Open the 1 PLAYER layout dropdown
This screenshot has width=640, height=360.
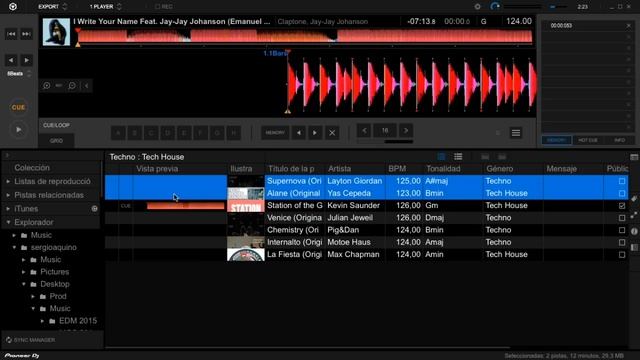[x=105, y=7]
